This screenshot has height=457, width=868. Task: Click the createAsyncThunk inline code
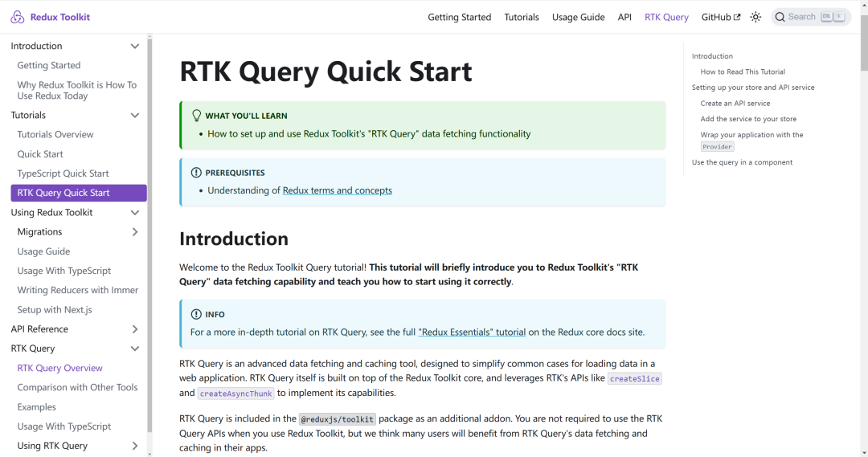click(235, 394)
